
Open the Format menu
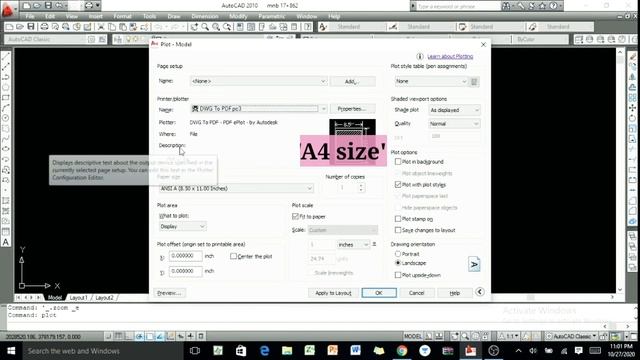click(x=122, y=16)
